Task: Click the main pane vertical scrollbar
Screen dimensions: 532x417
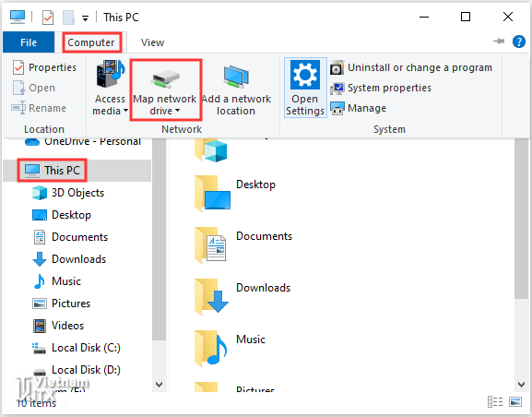Action: pos(521,219)
